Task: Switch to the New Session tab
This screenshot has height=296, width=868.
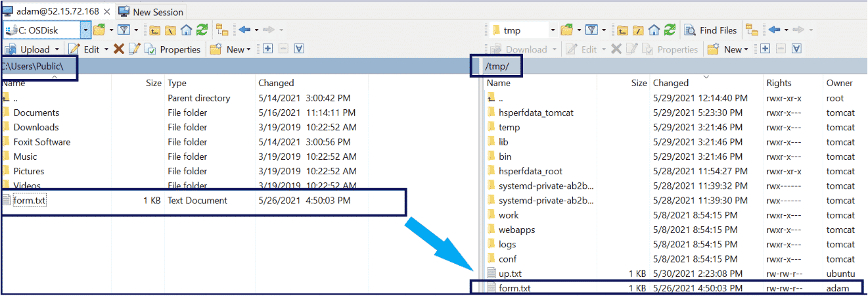Action: 152,12
